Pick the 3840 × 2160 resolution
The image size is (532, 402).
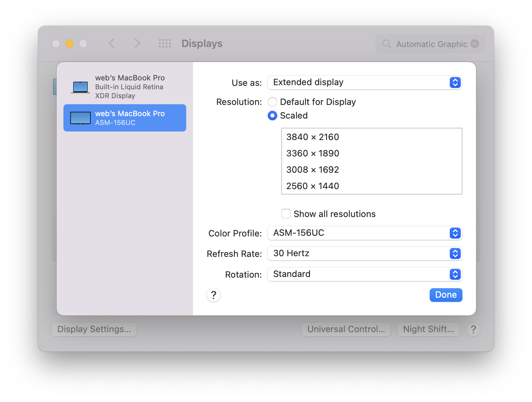372,137
